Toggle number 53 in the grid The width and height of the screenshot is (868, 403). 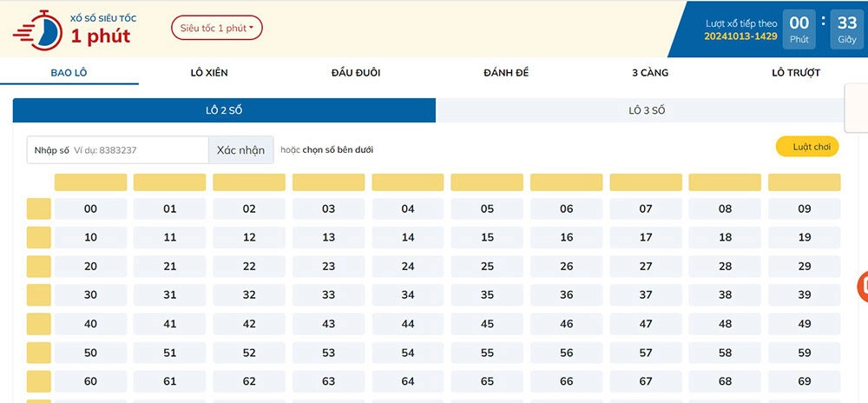328,353
